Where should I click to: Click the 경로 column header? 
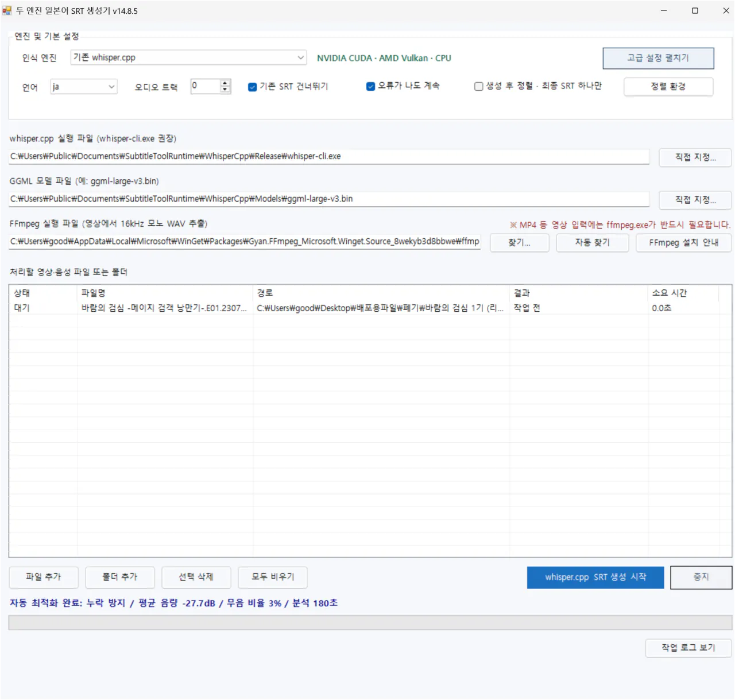[x=381, y=293]
